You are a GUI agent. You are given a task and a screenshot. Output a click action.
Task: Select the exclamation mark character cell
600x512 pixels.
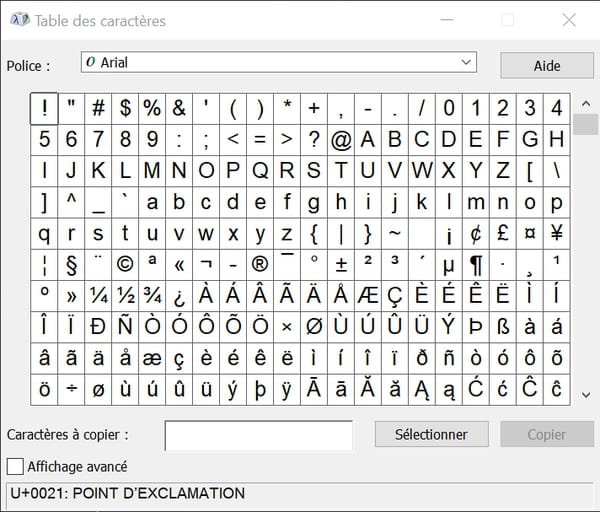44,109
